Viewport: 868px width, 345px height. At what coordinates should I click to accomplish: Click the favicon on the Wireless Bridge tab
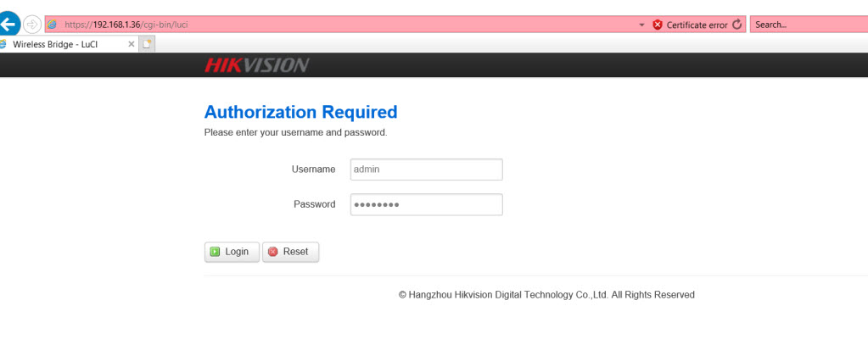point(3,43)
